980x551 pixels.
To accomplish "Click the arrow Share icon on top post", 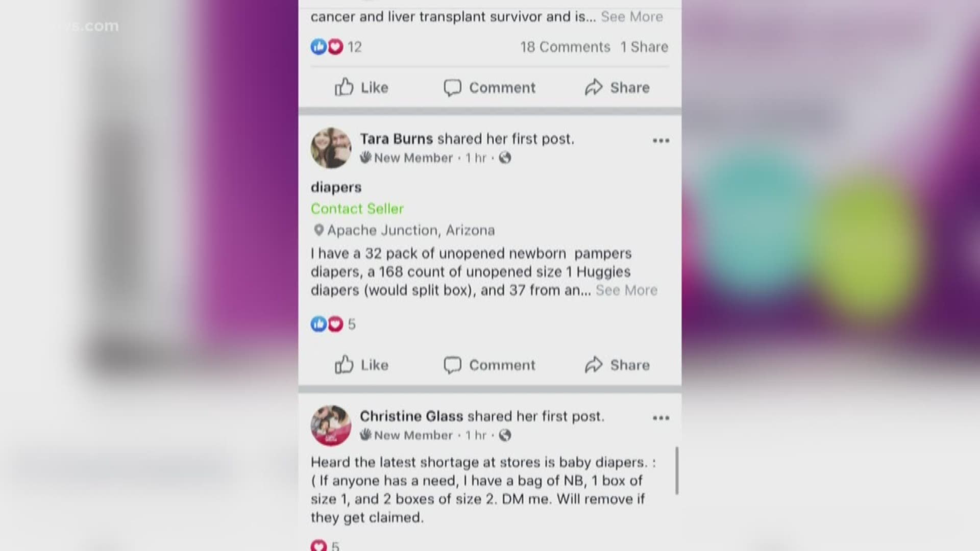I will click(x=594, y=87).
